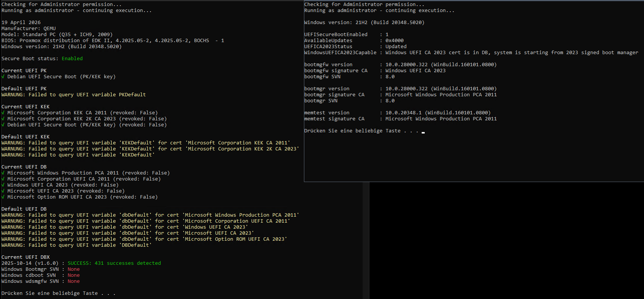The height and width of the screenshot is (299, 644).
Task: Click the '19 April 2026' date line
Action: click(21, 23)
